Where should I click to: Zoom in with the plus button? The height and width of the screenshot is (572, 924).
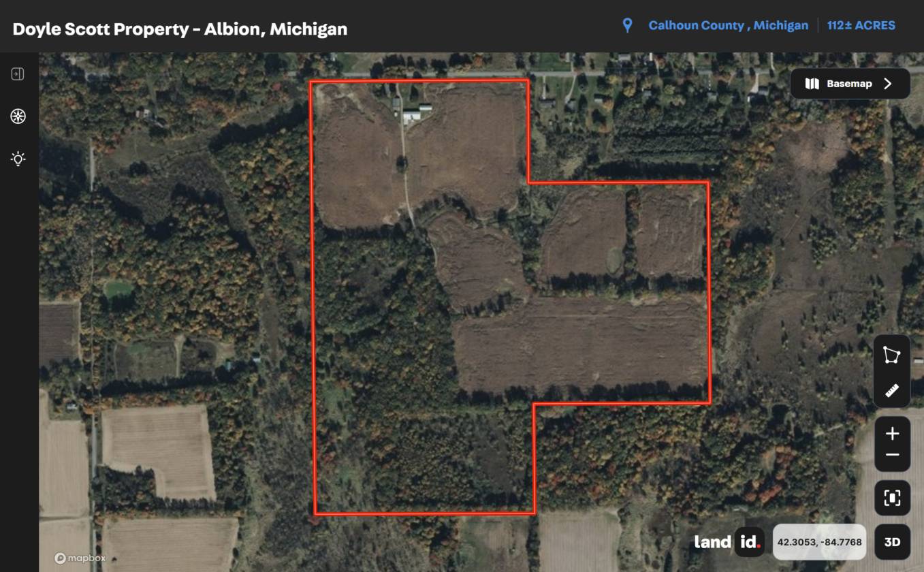tap(892, 434)
